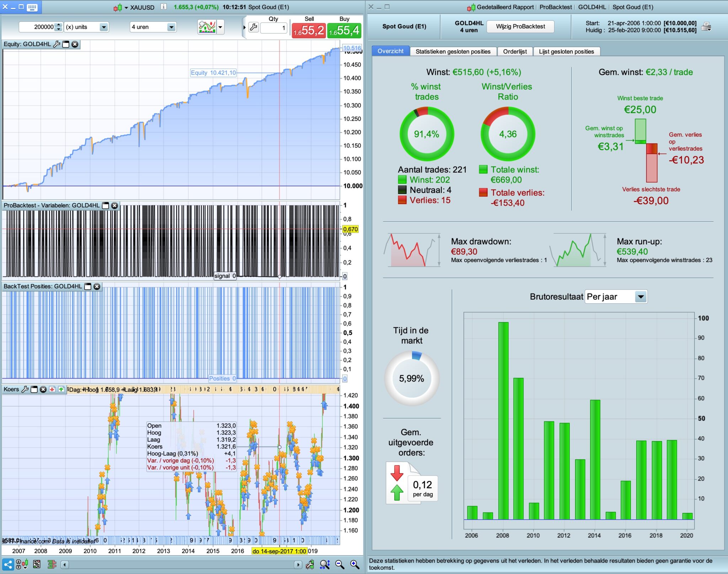Expand the (x) units dropdown
The height and width of the screenshot is (574, 728).
tap(103, 27)
